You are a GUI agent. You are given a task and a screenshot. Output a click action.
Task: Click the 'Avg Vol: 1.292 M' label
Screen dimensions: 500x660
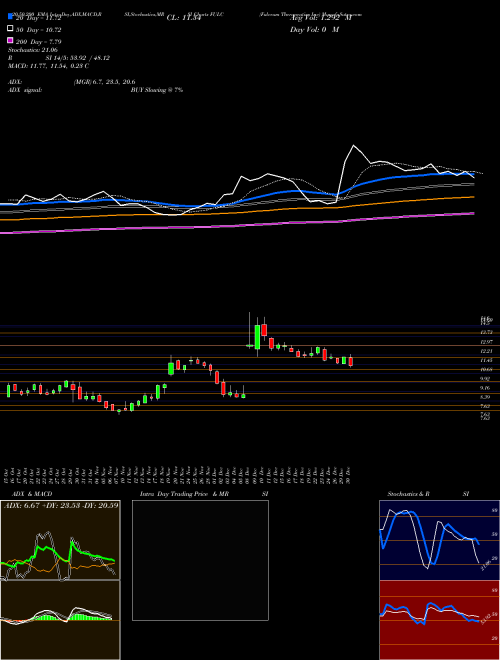click(320, 18)
